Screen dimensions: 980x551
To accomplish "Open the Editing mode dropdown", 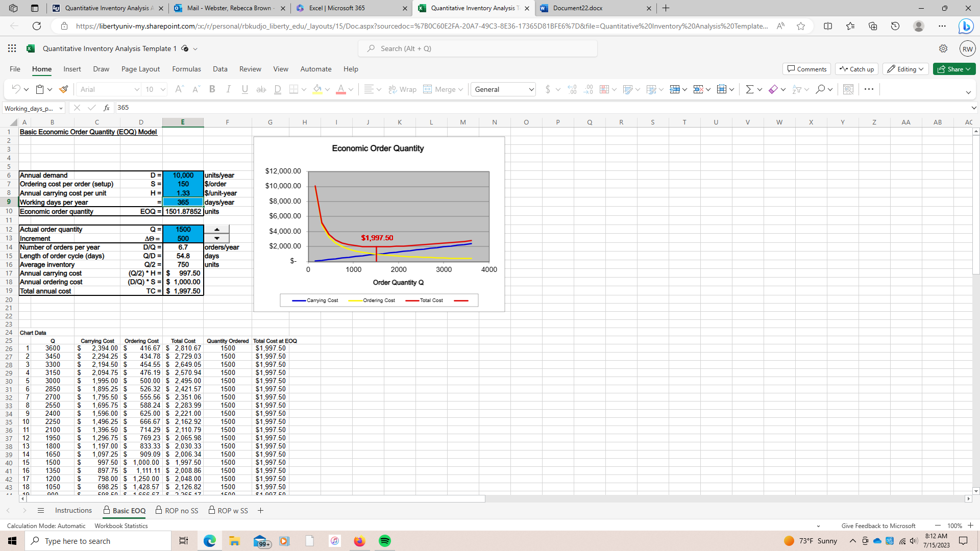I will click(906, 69).
